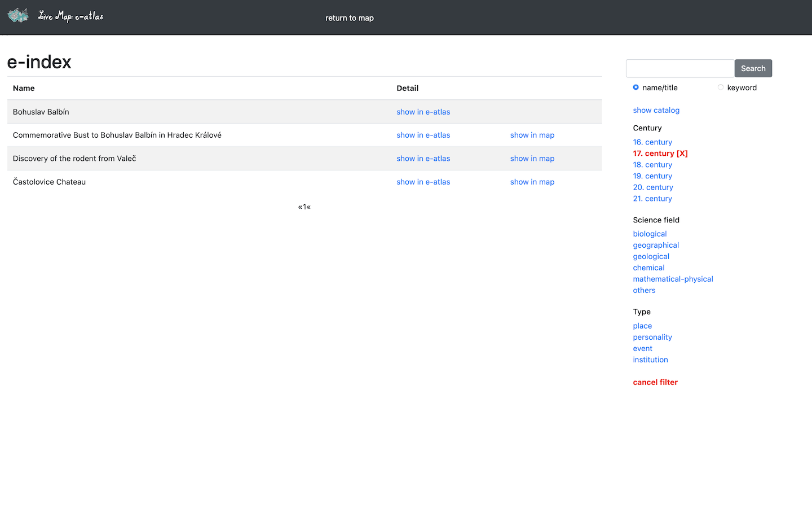Select the name/title radio button
Viewport: 812px width, 508px height.
[x=636, y=87]
